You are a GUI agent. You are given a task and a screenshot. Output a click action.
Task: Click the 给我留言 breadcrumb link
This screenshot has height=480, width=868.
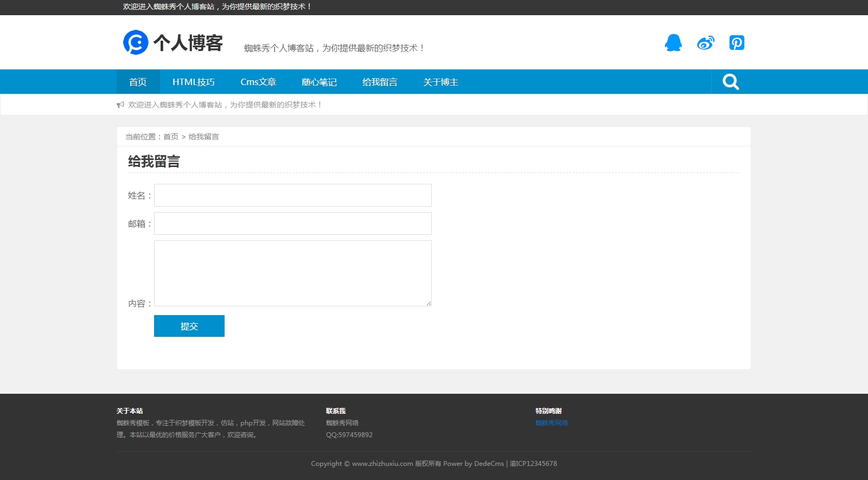pyautogui.click(x=204, y=137)
